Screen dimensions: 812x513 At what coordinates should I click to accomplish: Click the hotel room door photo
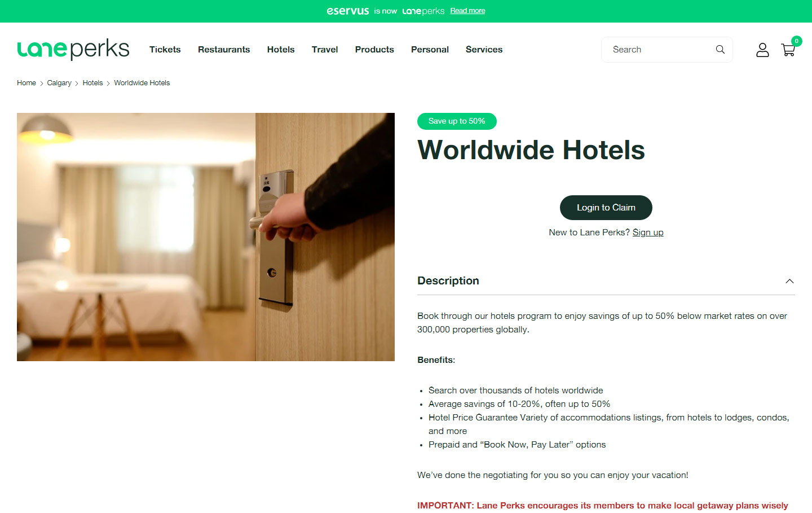pos(206,237)
